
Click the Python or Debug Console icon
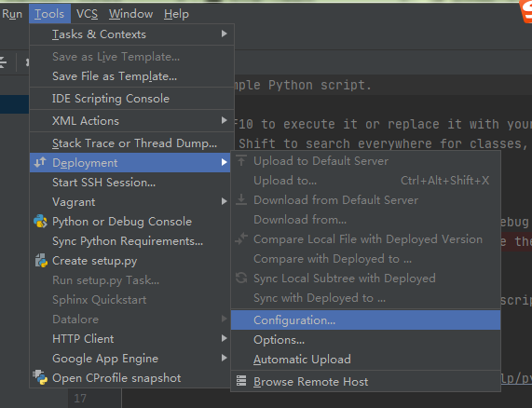point(40,221)
